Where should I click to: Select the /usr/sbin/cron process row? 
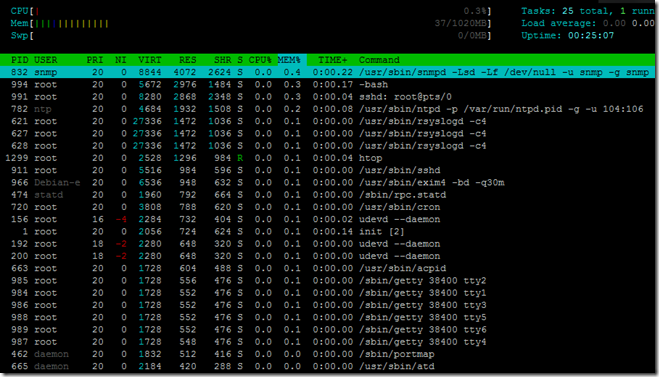327,207
